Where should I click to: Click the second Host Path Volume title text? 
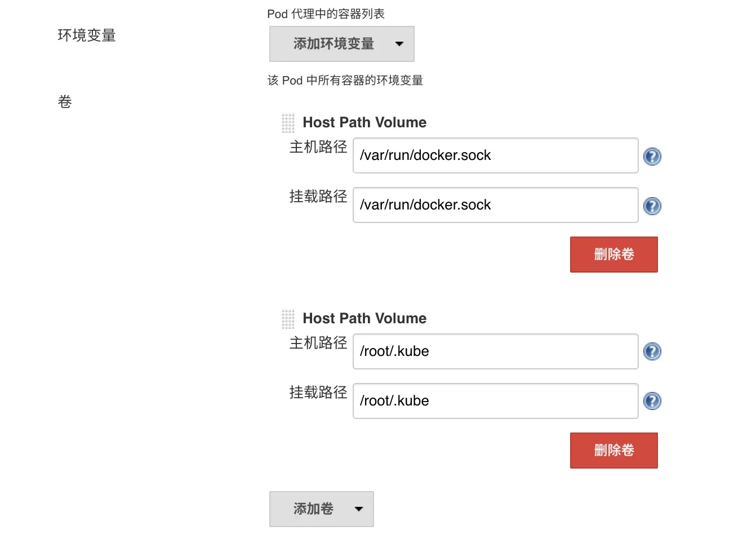364,318
